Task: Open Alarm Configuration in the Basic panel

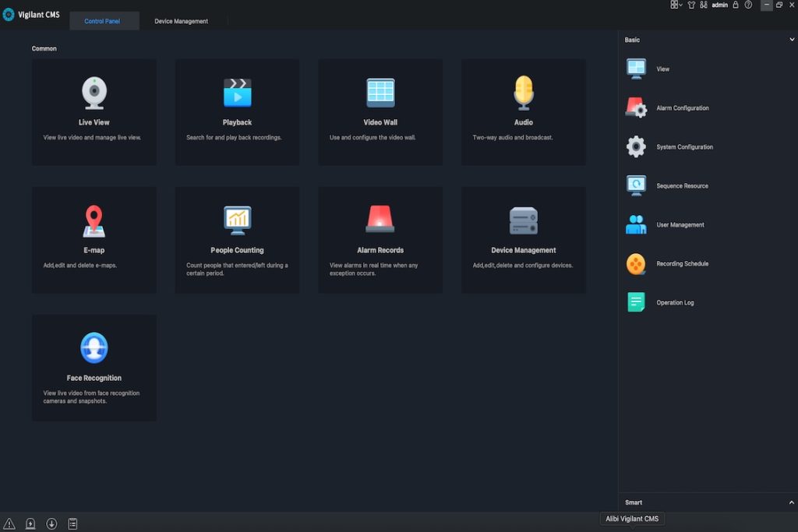Action: 682,108
